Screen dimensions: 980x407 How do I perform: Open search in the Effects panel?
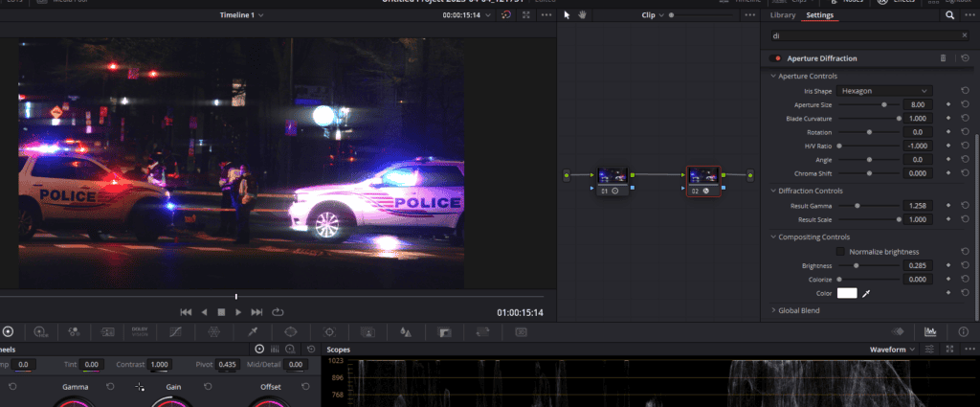(x=950, y=15)
